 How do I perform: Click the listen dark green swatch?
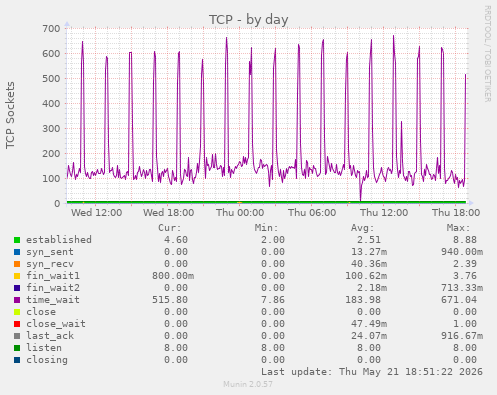click(x=17, y=348)
